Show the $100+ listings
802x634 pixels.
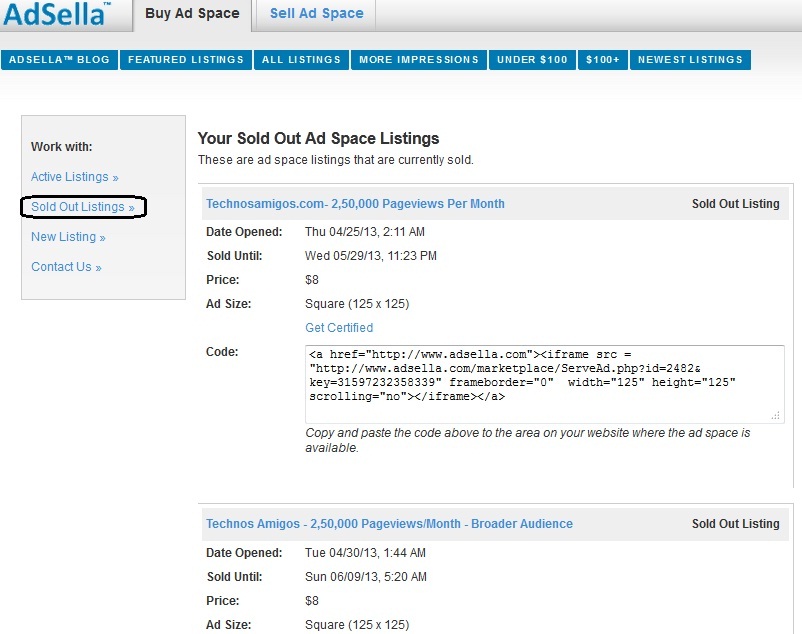pyautogui.click(x=603, y=60)
